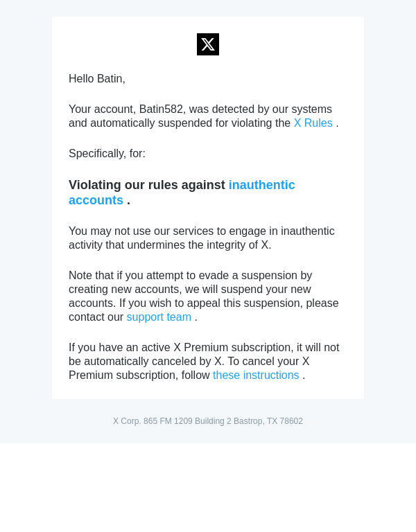The width and height of the screenshot is (416, 532).
Task: Click the Batin582 username in message
Action: pyautogui.click(x=161, y=109)
